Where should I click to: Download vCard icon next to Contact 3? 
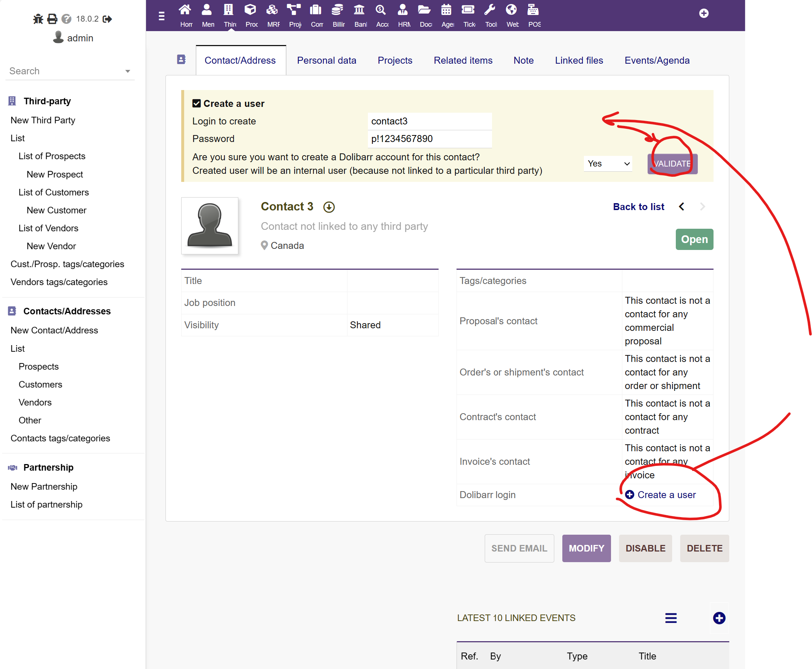click(x=329, y=207)
